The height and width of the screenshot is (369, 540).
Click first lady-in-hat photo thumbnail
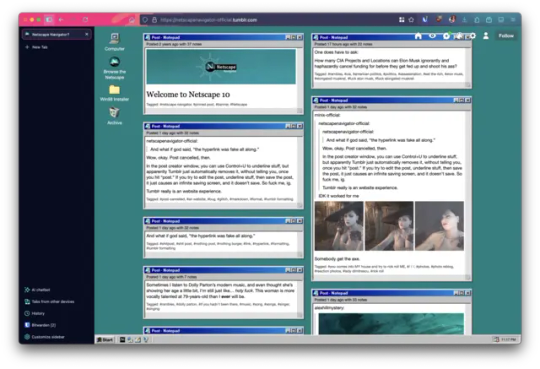(x=339, y=226)
